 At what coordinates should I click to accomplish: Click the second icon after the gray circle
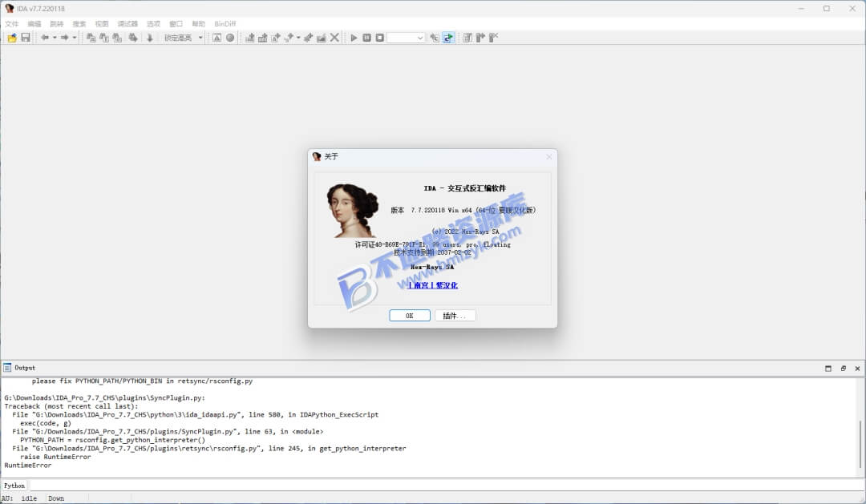[x=263, y=38]
